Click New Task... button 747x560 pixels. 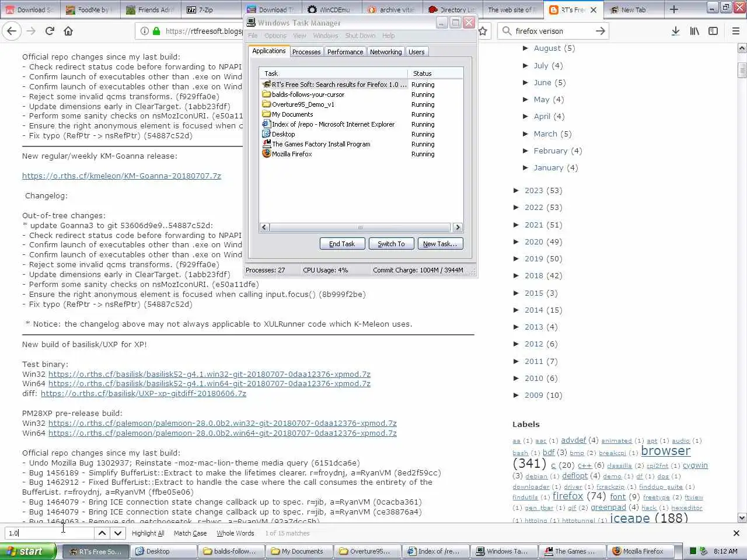440,244
